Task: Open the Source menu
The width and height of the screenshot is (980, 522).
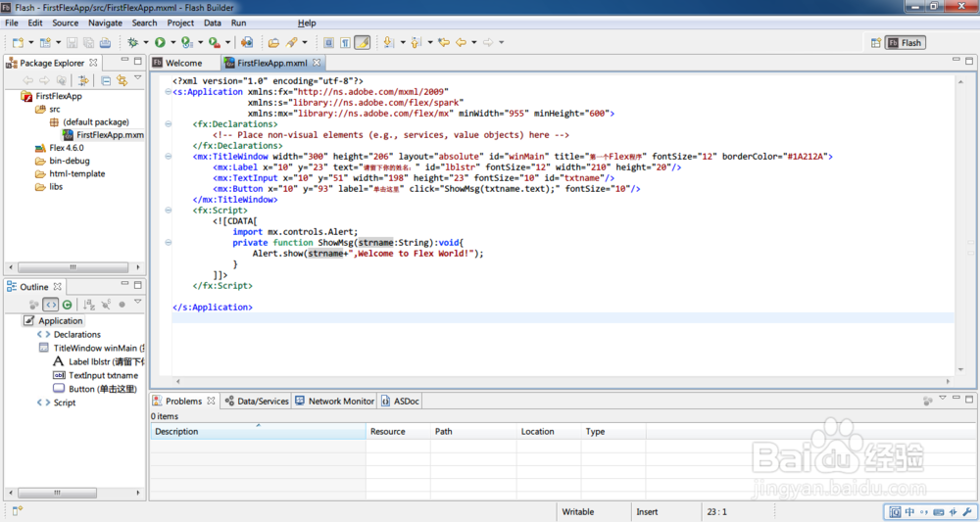Action: [x=66, y=23]
